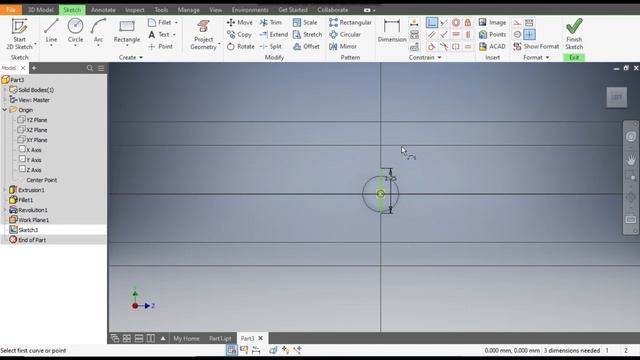Apply the Vertical constraint icon

tap(468, 35)
